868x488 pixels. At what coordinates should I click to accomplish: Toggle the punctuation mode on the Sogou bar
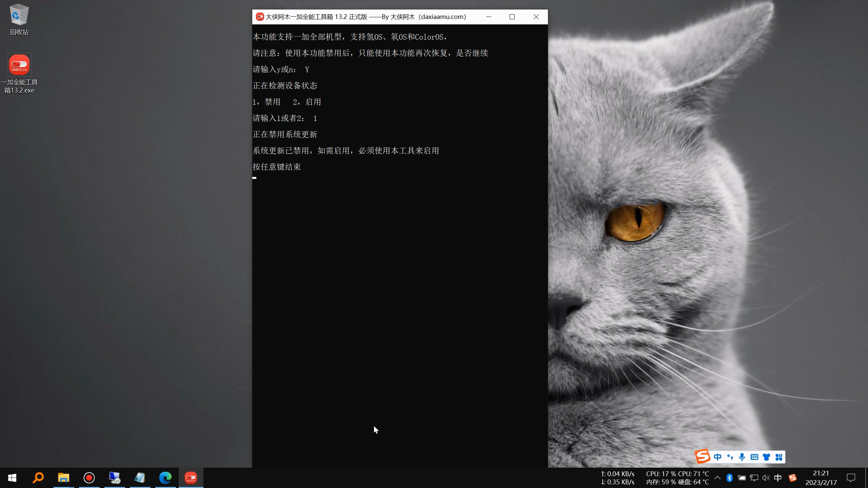730,457
